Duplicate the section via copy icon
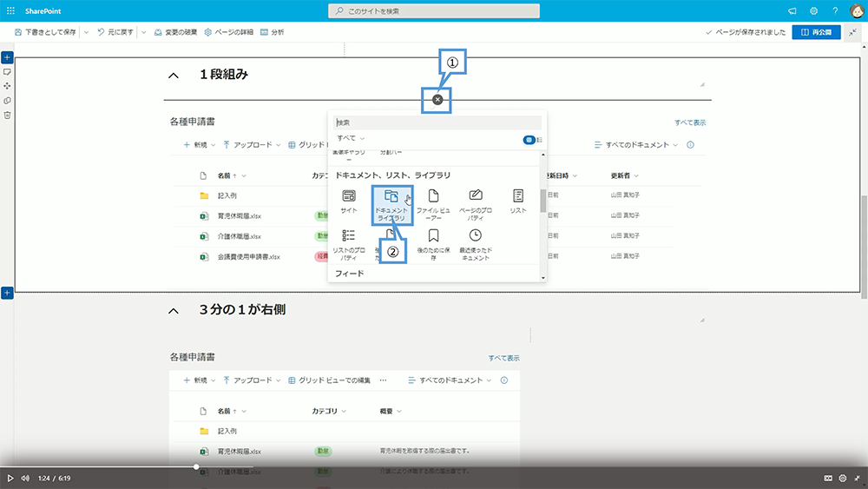The width and height of the screenshot is (868, 489). (x=7, y=101)
